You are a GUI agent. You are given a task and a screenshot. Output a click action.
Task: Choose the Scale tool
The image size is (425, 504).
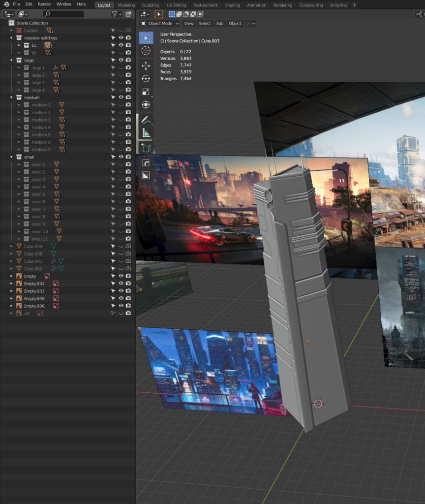tap(146, 92)
